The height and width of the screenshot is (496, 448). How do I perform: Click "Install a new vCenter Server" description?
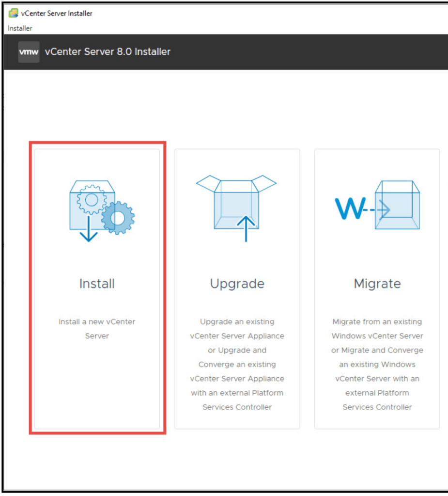coord(97,329)
